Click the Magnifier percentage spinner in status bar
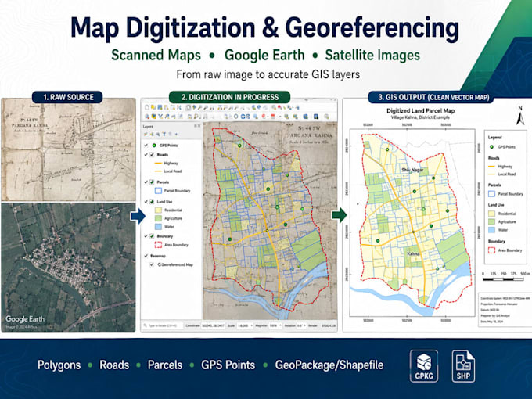Image resolution: width=532 pixels, height=399 pixels. (275, 325)
